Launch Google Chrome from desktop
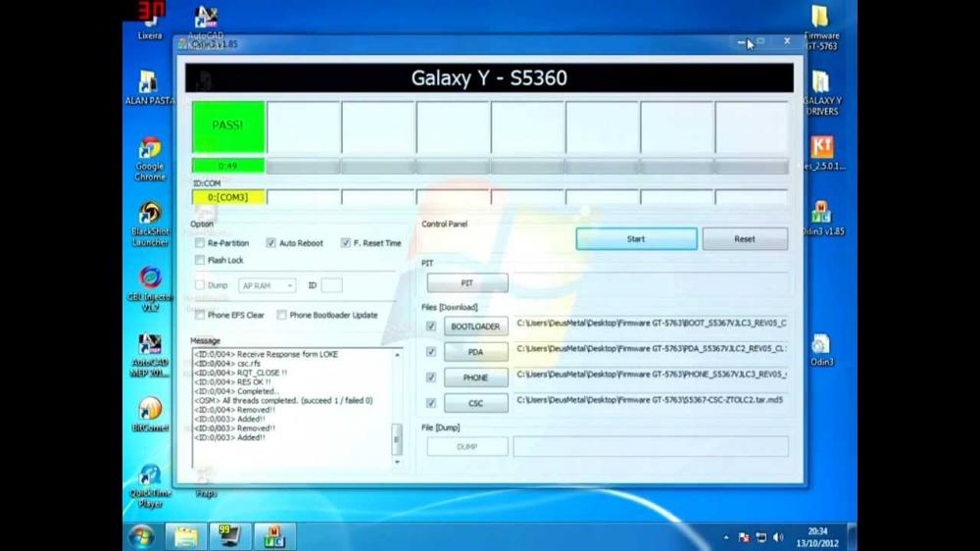Screen dimensions: 980x551 pyautogui.click(x=150, y=159)
